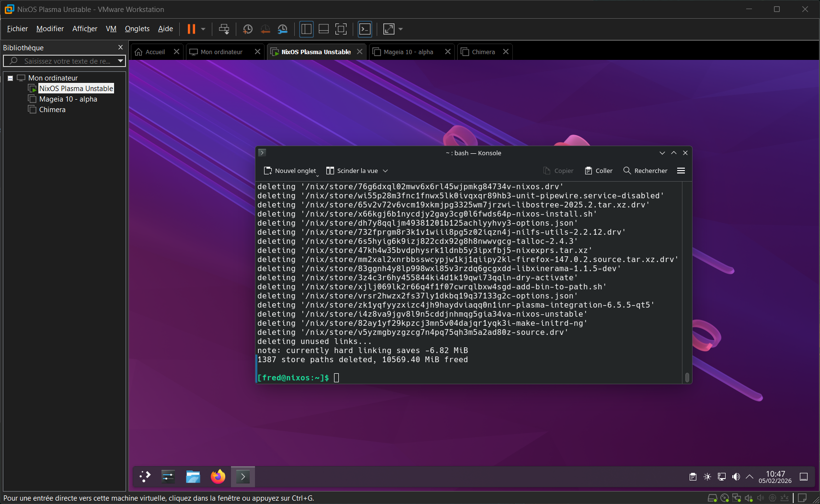
Task: Open the VM menu
Action: (x=111, y=29)
